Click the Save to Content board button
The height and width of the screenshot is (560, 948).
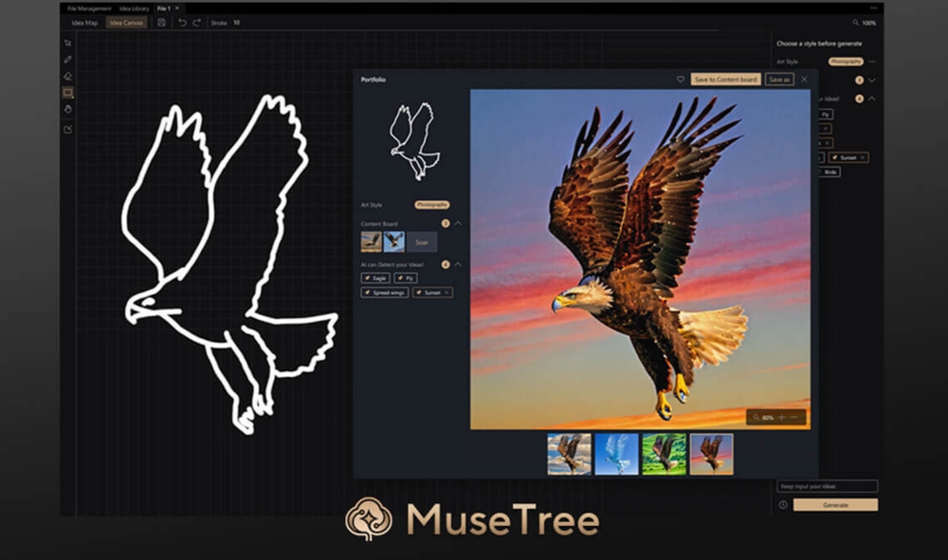click(x=725, y=80)
